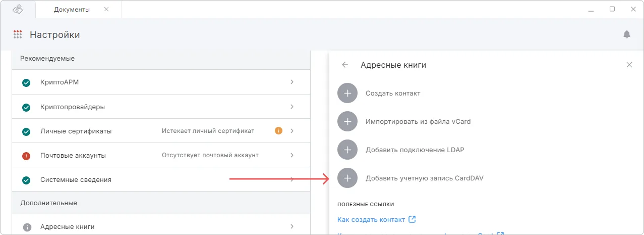Click external link icon after Как создать контакт

pyautogui.click(x=412, y=219)
